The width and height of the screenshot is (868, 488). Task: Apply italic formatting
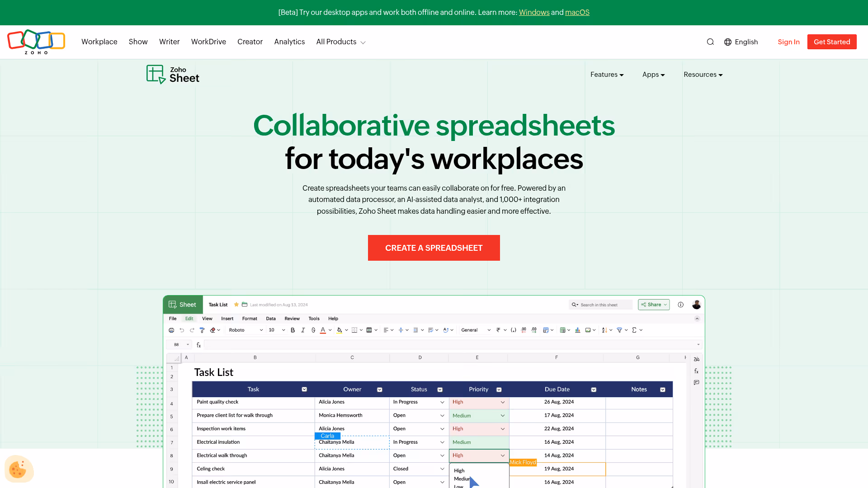303,330
